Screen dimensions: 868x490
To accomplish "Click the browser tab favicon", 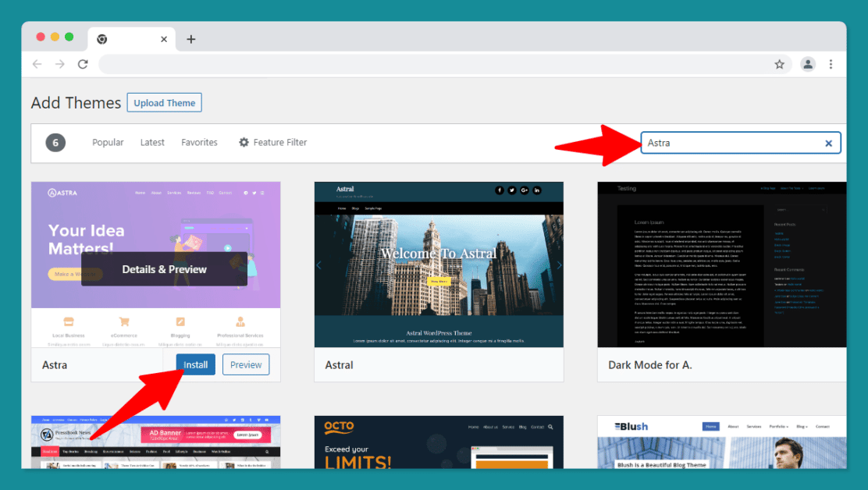I will [101, 39].
